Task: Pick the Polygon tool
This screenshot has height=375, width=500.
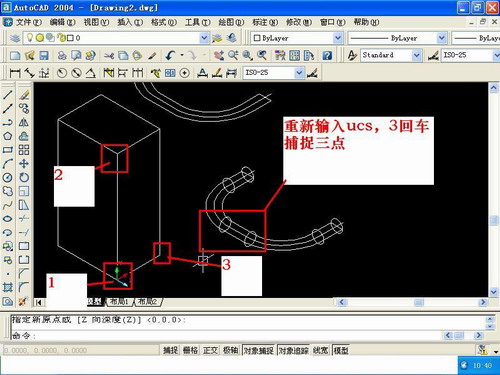Action: [8, 136]
